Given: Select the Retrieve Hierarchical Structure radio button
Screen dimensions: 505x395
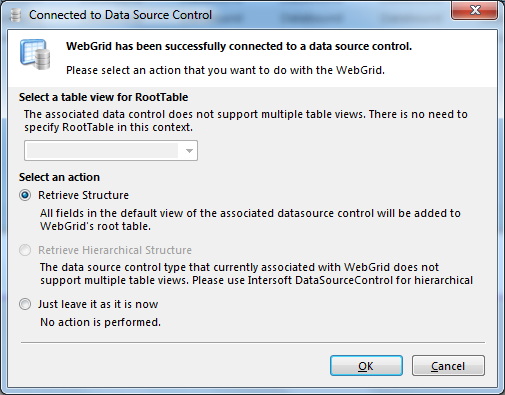Looking at the screenshot, I should click(x=25, y=250).
